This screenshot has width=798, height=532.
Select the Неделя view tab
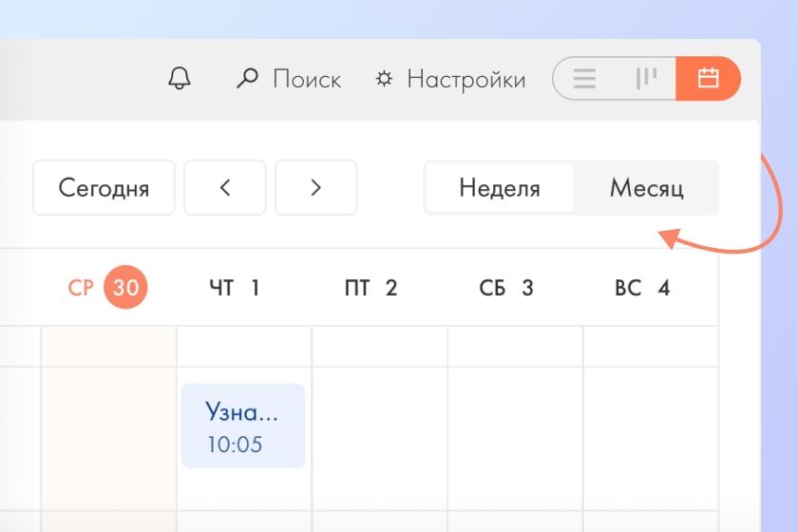pyautogui.click(x=500, y=187)
